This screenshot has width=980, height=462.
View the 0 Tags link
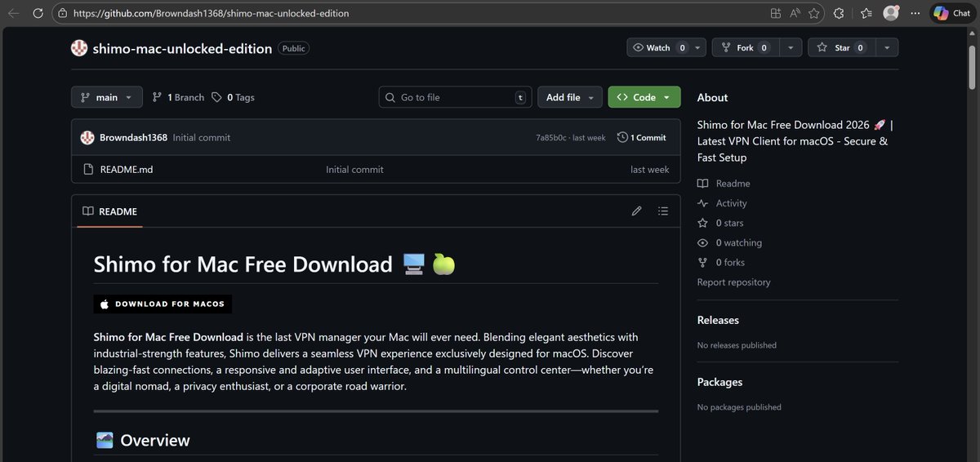coord(233,97)
